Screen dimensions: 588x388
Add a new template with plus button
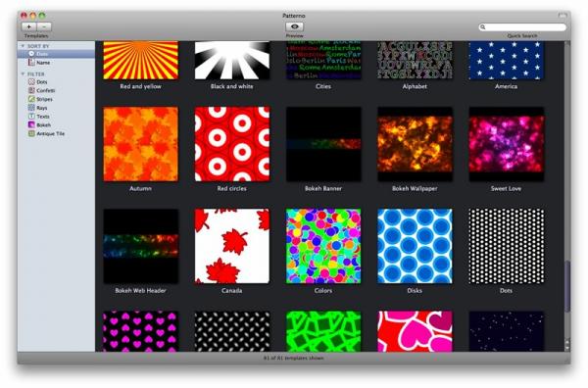28,27
